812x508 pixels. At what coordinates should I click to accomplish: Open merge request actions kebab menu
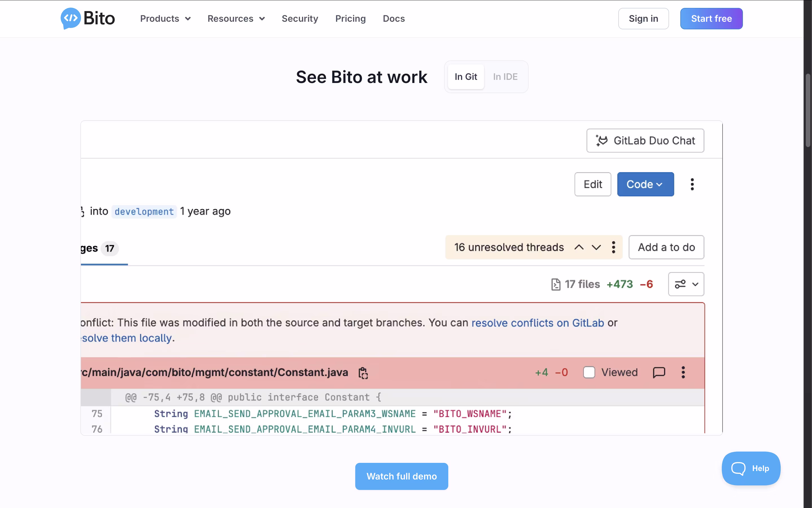(x=692, y=184)
